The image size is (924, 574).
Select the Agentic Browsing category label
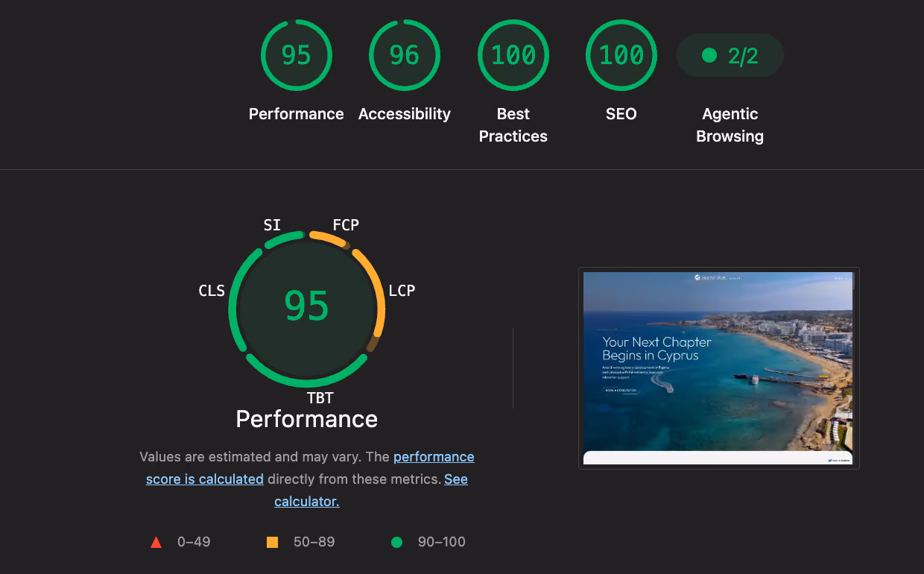pos(730,125)
